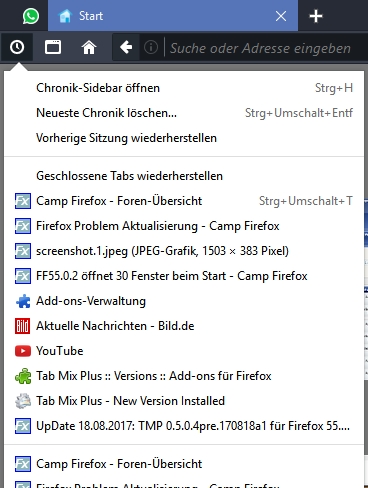Screen dimensions: 368x488
Task: Open Aktuelle Nachrichten - Bild.de entry
Action: point(184,326)
